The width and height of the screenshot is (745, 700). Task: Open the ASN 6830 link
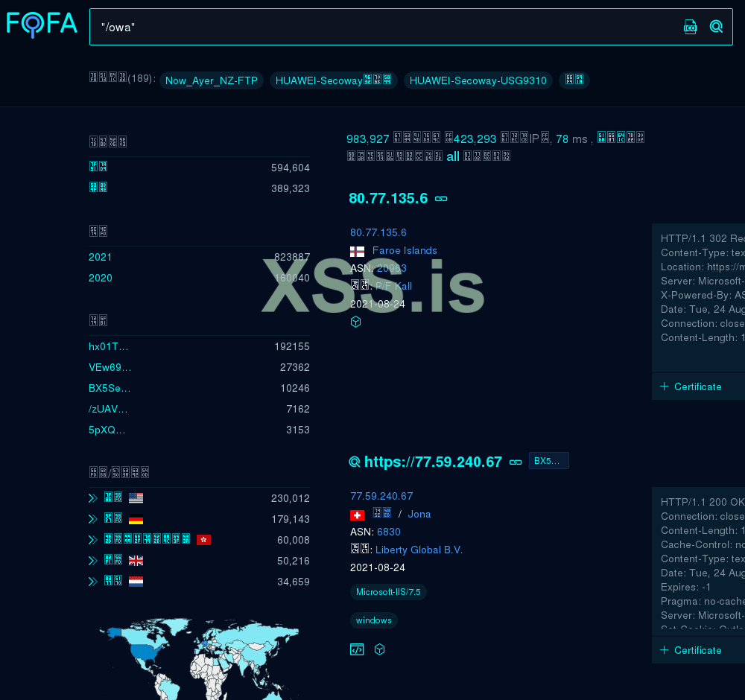(x=389, y=532)
